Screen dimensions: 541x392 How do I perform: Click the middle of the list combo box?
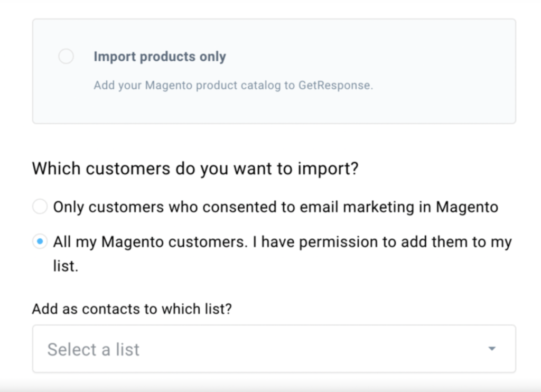click(x=274, y=349)
